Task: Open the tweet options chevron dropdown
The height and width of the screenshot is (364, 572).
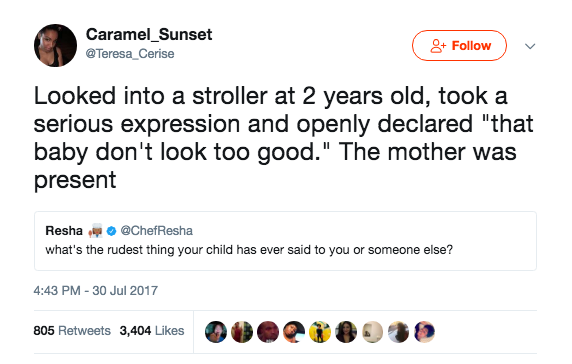Action: point(530,46)
